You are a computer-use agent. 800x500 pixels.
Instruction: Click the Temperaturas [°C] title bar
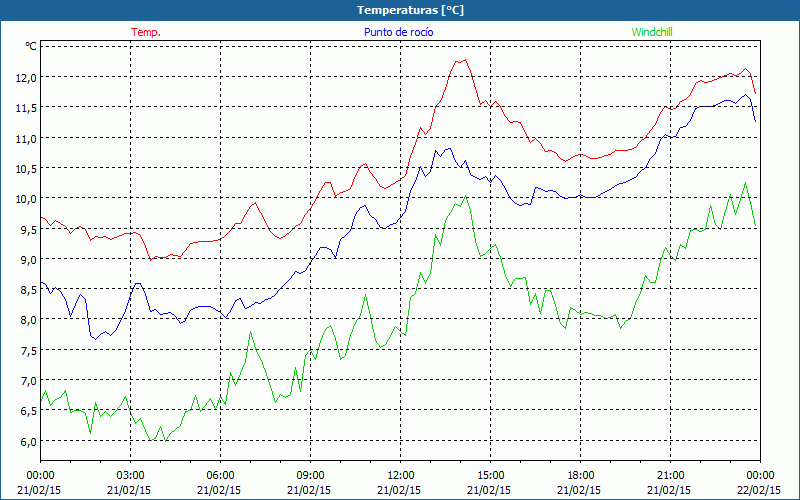(400, 10)
